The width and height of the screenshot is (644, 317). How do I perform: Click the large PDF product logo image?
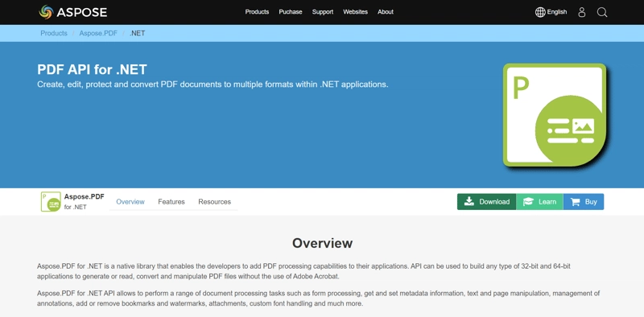555,115
